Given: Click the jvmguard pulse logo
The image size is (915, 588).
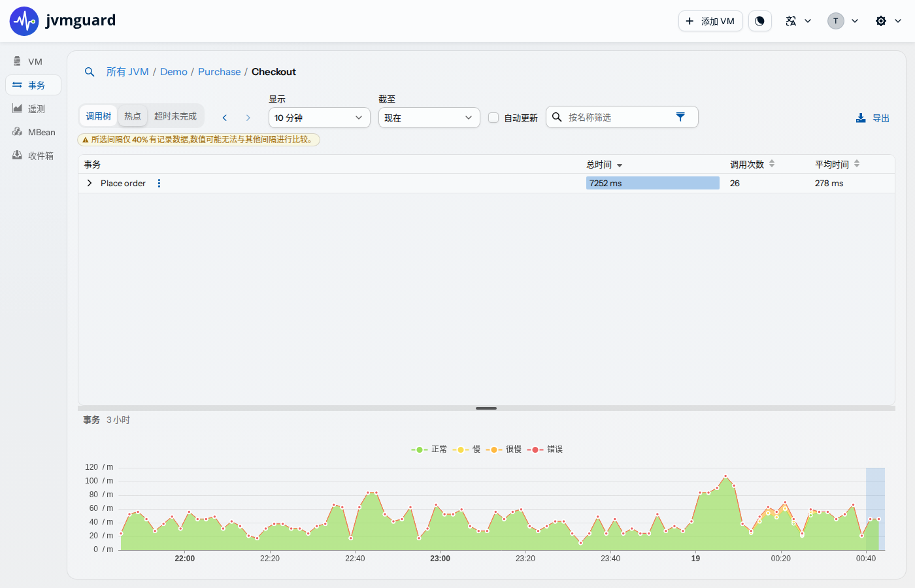Looking at the screenshot, I should tap(24, 21).
